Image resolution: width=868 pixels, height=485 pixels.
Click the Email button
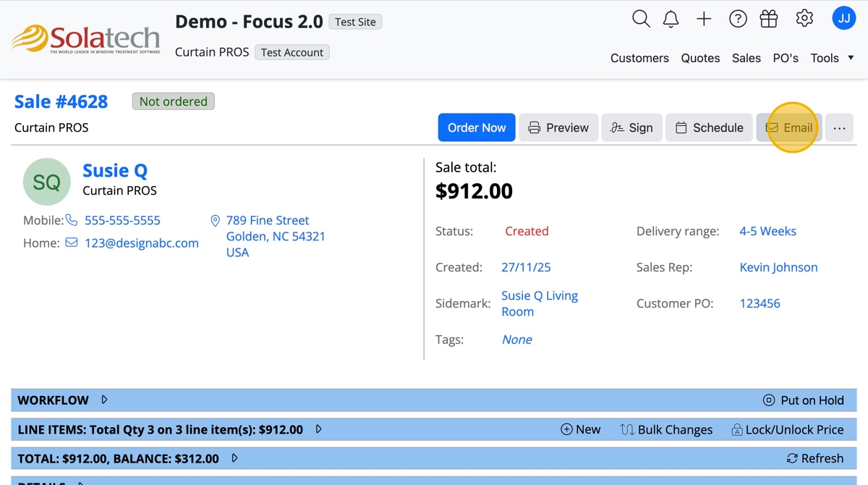[789, 127]
